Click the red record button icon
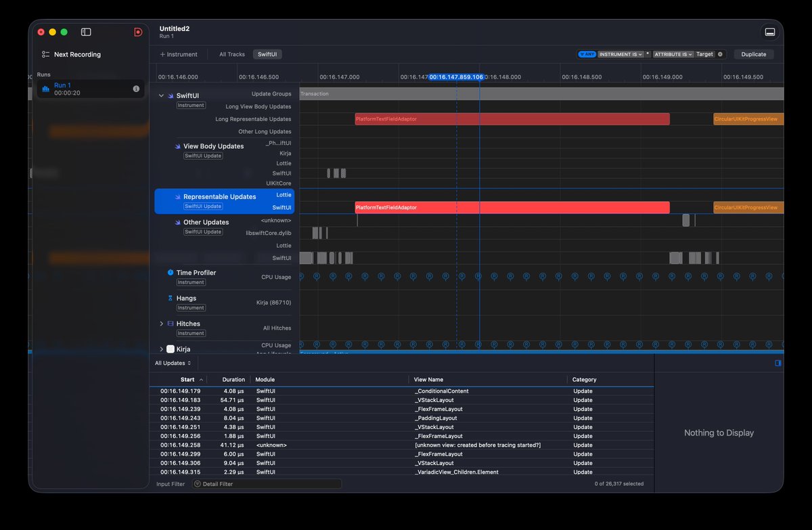The image size is (812, 530). (138, 32)
